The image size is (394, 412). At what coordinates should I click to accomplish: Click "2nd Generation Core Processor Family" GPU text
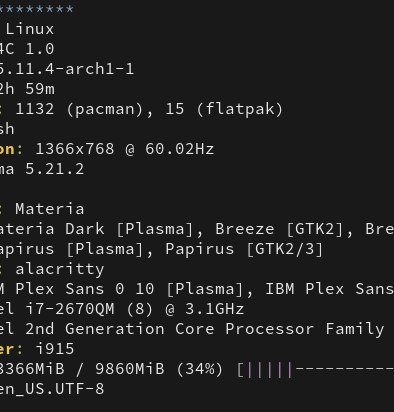225,329
